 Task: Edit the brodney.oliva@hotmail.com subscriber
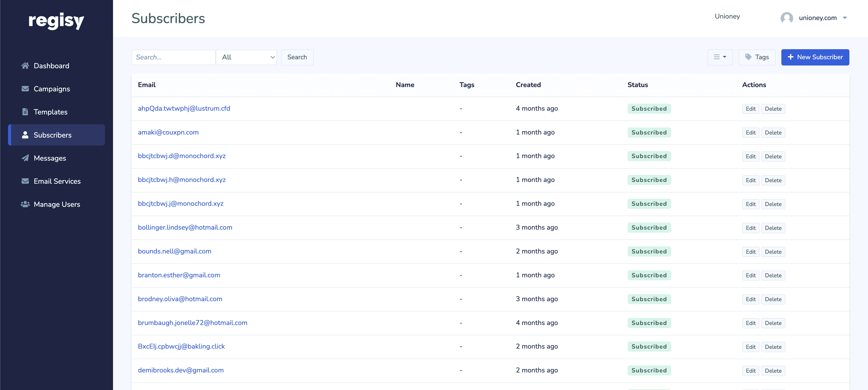coord(750,299)
